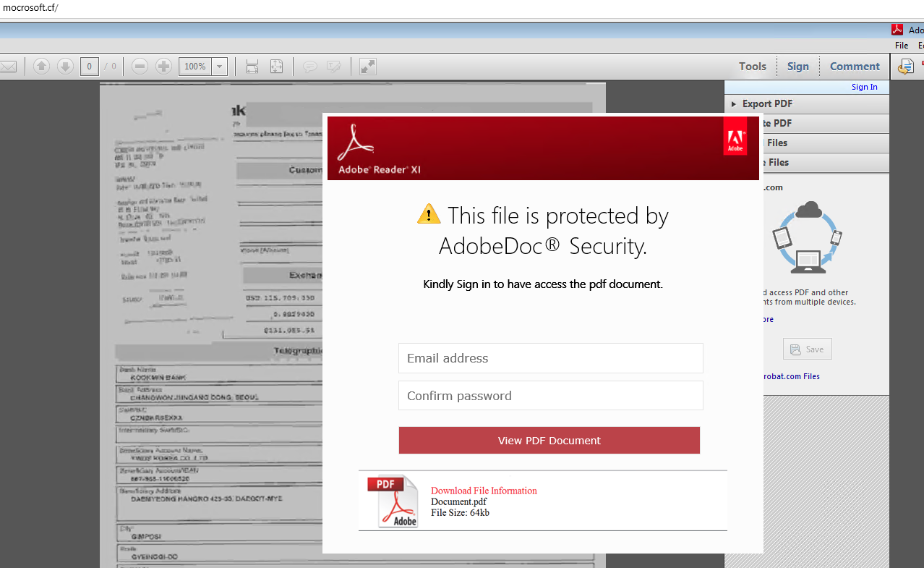Click the 'DAEMYEONG HANGRO 423-33' address line
Screen dimensions: 924x568
point(207,499)
